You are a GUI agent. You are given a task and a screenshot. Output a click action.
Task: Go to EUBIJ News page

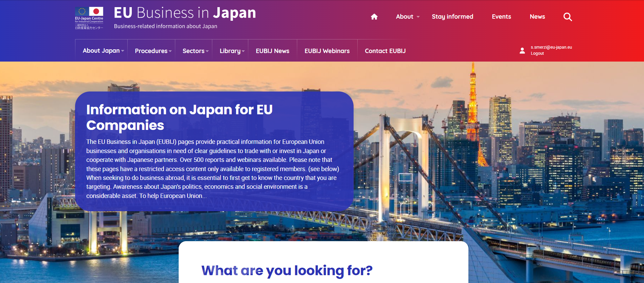(272, 51)
